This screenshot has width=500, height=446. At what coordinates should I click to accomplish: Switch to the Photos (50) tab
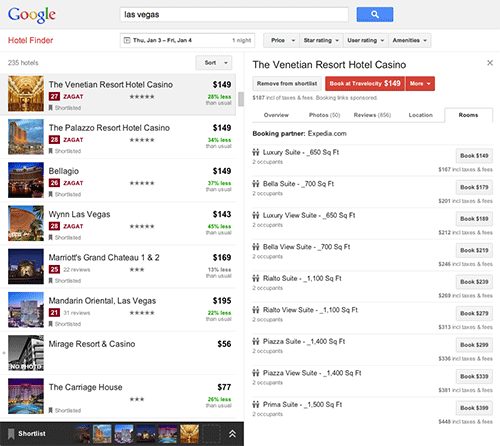point(324,115)
